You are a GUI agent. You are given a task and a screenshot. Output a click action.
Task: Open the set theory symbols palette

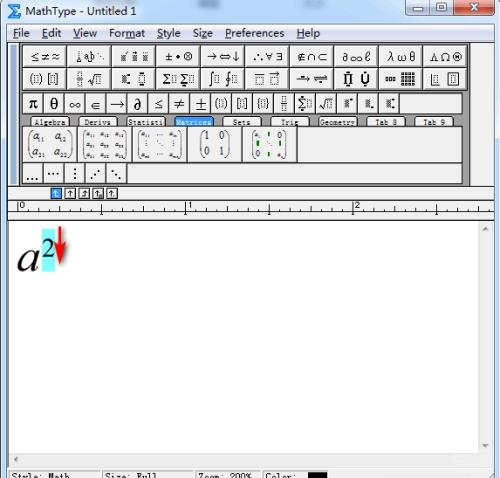point(312,57)
